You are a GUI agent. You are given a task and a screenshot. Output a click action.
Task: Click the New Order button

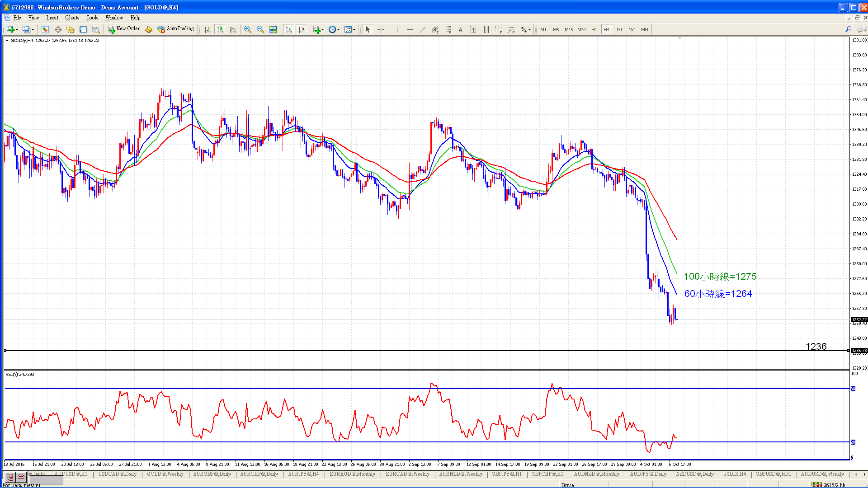point(124,29)
